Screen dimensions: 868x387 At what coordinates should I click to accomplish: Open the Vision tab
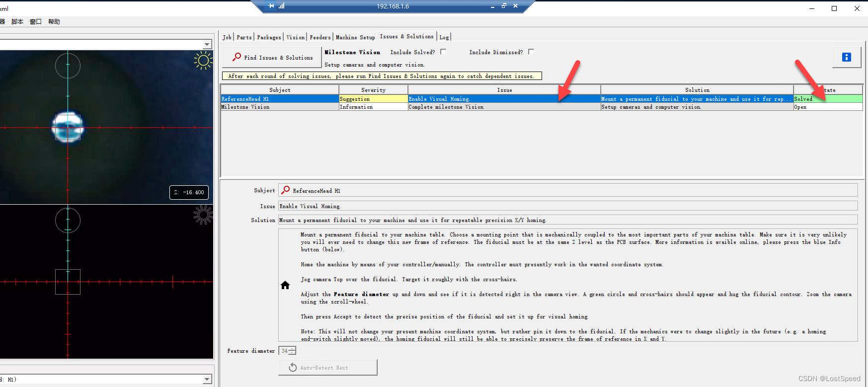[x=296, y=37]
